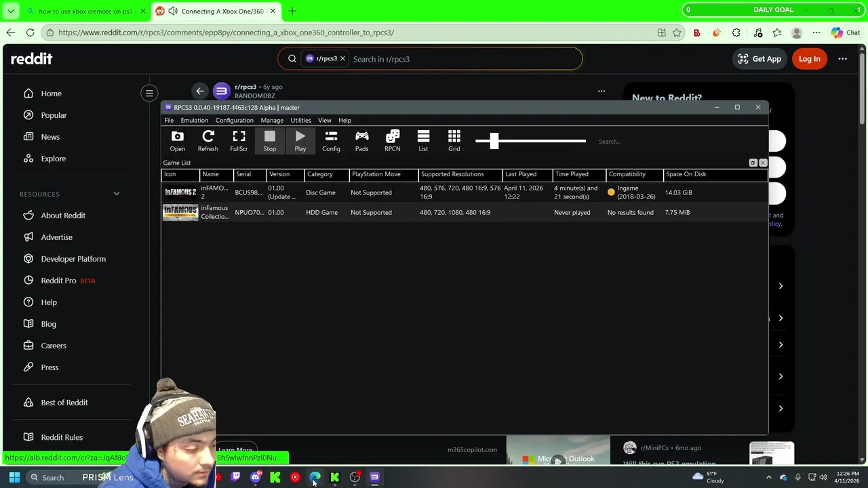Open the Copilot Chat button
Image resolution: width=868 pixels, height=488 pixels.
click(846, 33)
